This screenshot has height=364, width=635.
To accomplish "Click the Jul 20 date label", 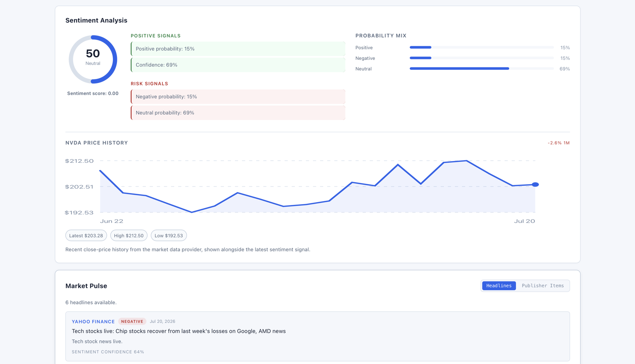I will tap(524, 221).
